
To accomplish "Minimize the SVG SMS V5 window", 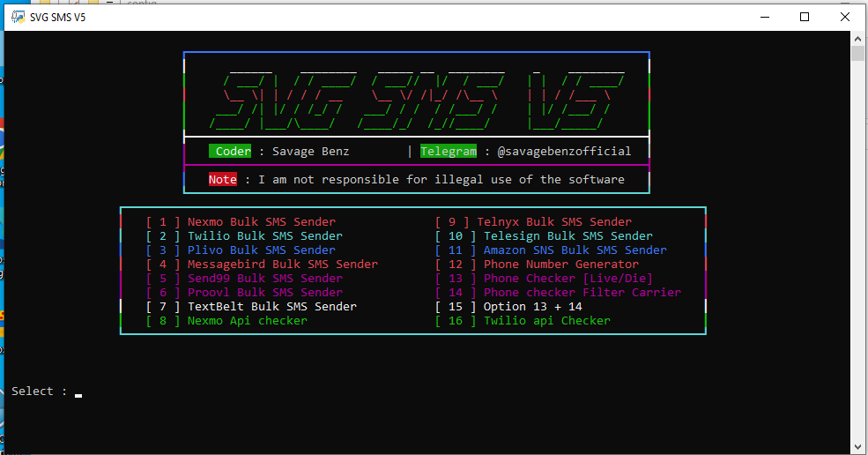I will [763, 17].
